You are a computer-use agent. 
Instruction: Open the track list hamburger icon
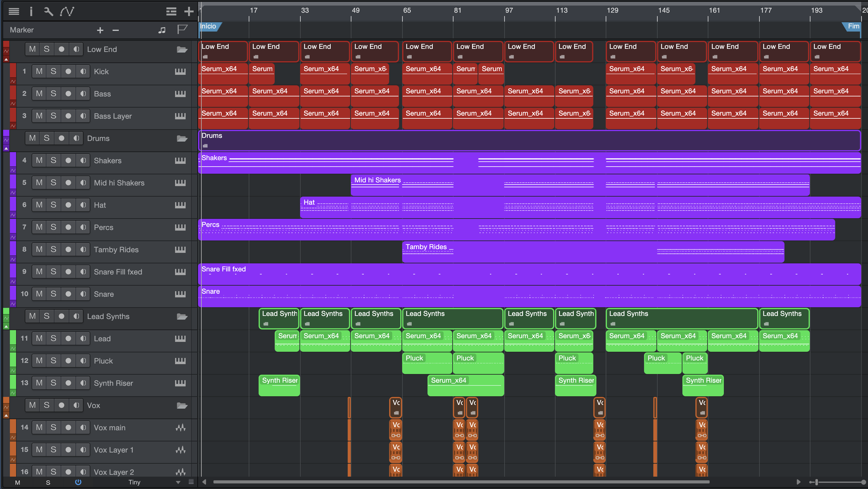(14, 11)
